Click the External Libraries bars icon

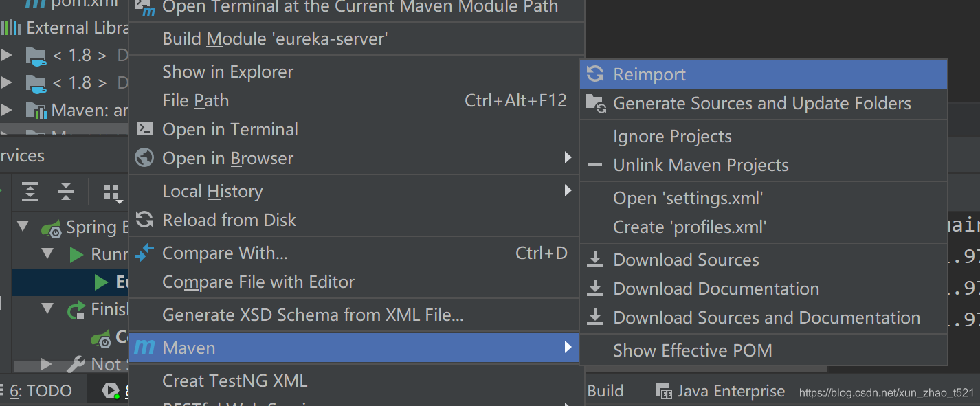point(11,28)
